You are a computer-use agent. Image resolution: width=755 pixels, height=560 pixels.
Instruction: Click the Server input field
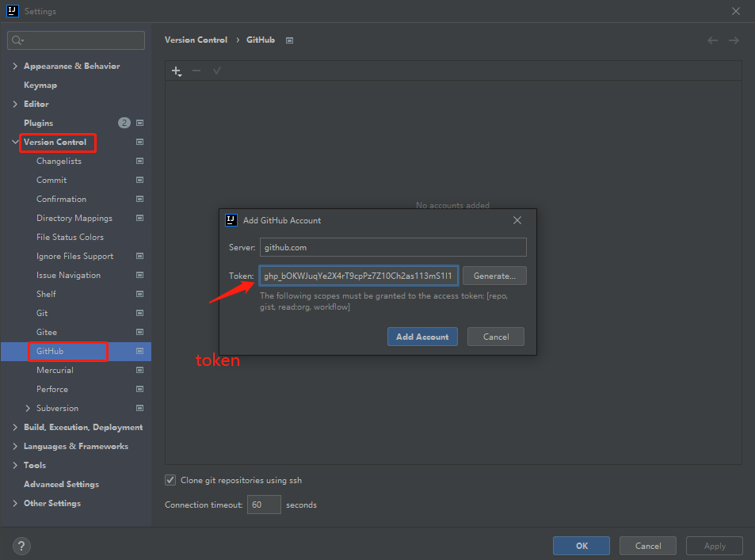click(393, 247)
